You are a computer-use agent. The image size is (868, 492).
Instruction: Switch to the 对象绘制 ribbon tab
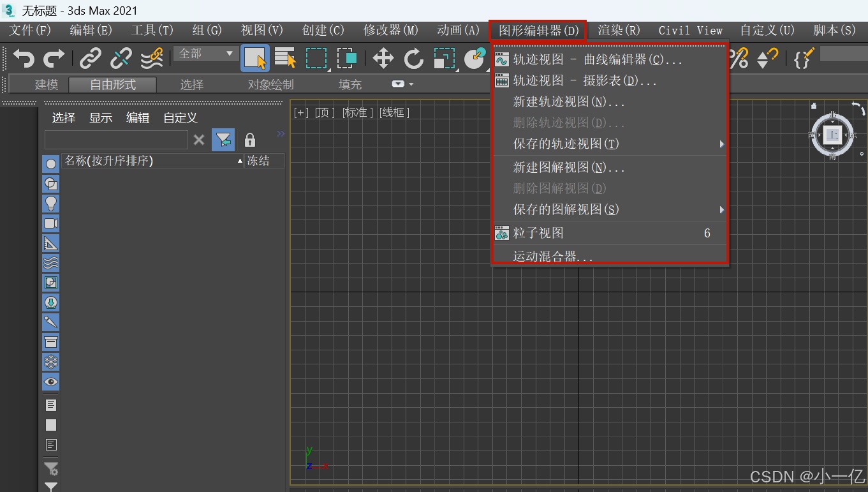[271, 84]
